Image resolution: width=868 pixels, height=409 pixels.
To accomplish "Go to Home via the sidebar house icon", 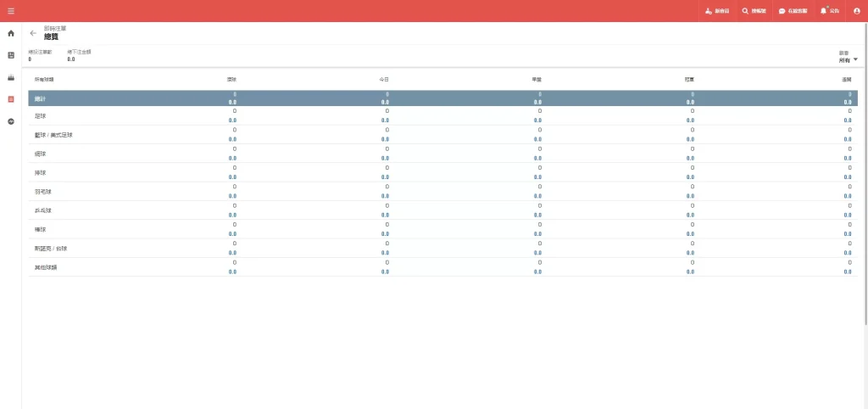I will 11,33.
